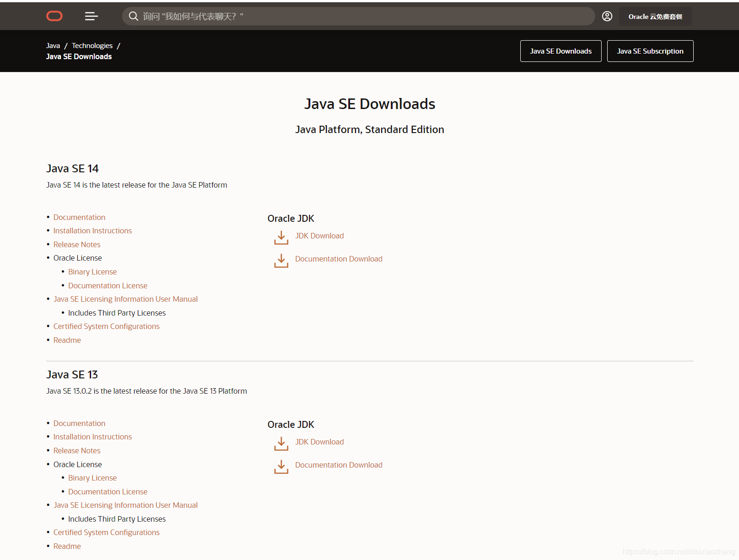Screen dimensions: 739x560
Task: Open the hamburger navigation menu
Action: pos(92,16)
